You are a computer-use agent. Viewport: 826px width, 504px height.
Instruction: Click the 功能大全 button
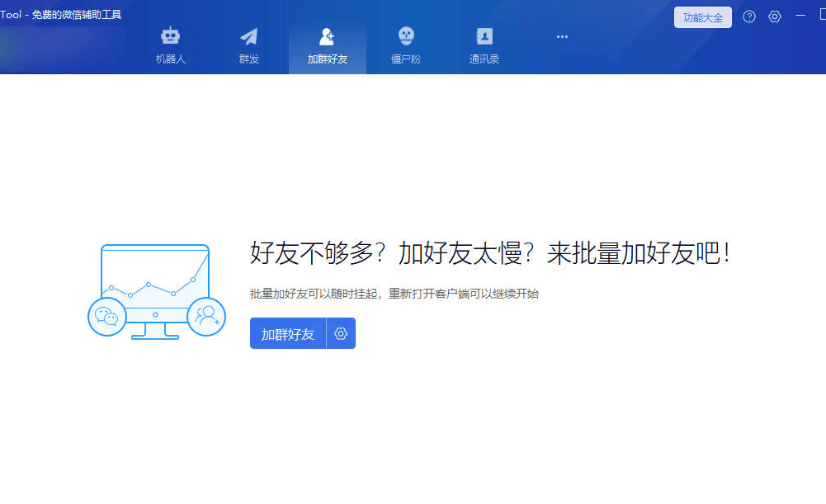coord(703,17)
